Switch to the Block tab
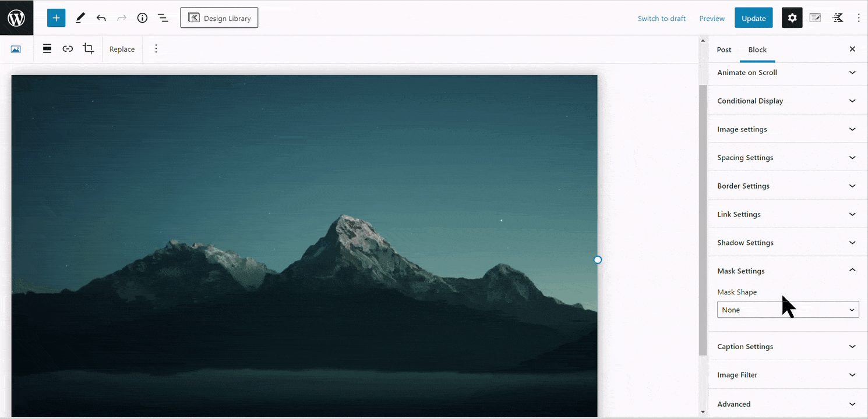 [757, 49]
